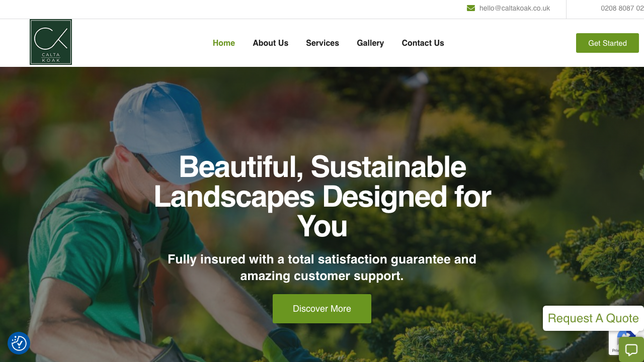Navigate to Contact Us
The width and height of the screenshot is (644, 362).
(x=423, y=43)
